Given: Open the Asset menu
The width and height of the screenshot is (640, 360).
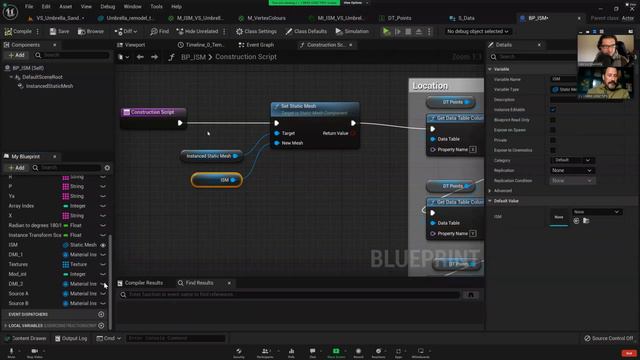Looking at the screenshot, I should pyautogui.click(x=65, y=7).
